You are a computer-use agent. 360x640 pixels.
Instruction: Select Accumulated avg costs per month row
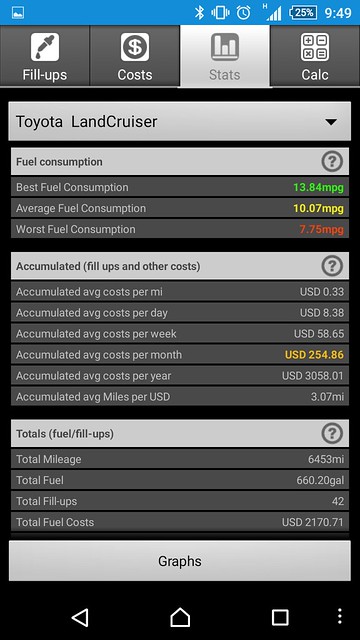(x=180, y=355)
